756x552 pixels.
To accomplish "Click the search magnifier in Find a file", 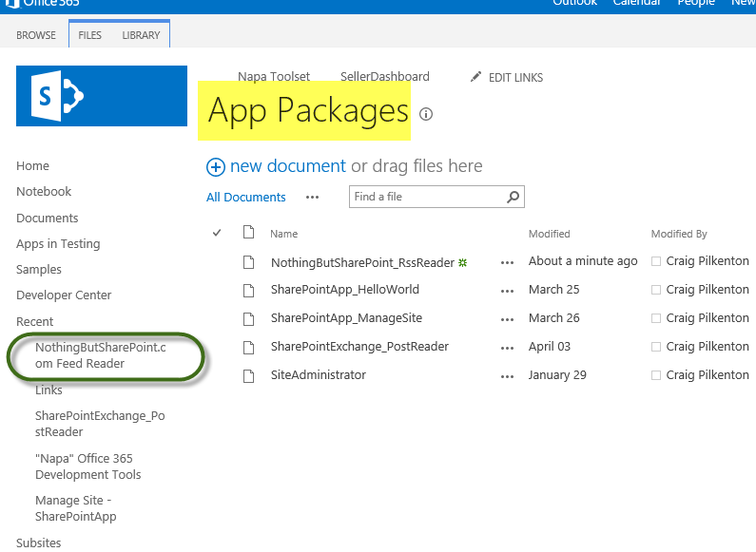I will (x=513, y=197).
